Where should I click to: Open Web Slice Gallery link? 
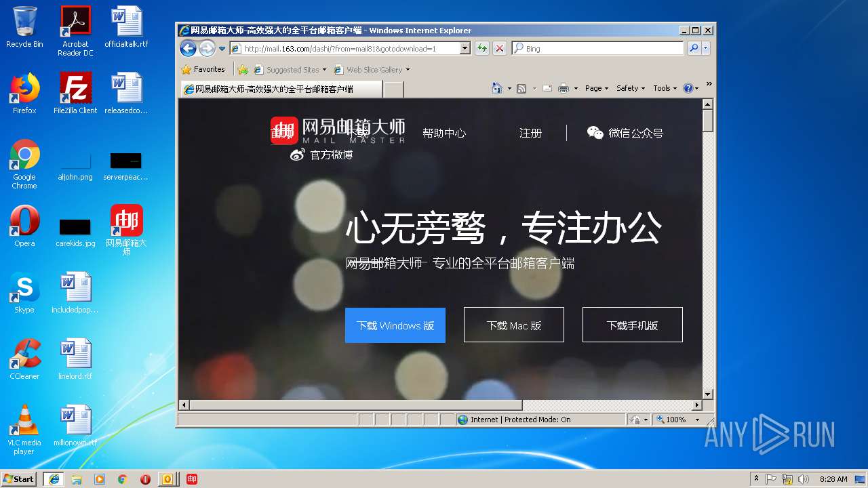coord(372,70)
